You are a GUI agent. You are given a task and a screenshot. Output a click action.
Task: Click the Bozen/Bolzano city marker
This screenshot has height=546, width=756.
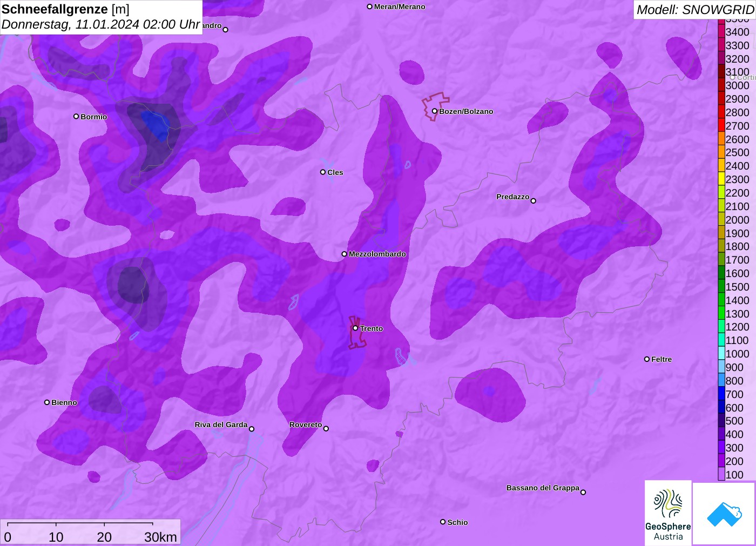pyautogui.click(x=434, y=111)
